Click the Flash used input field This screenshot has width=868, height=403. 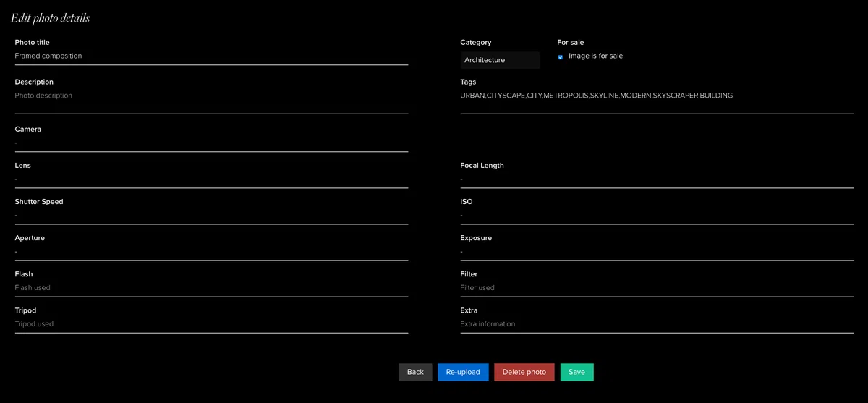(x=211, y=288)
